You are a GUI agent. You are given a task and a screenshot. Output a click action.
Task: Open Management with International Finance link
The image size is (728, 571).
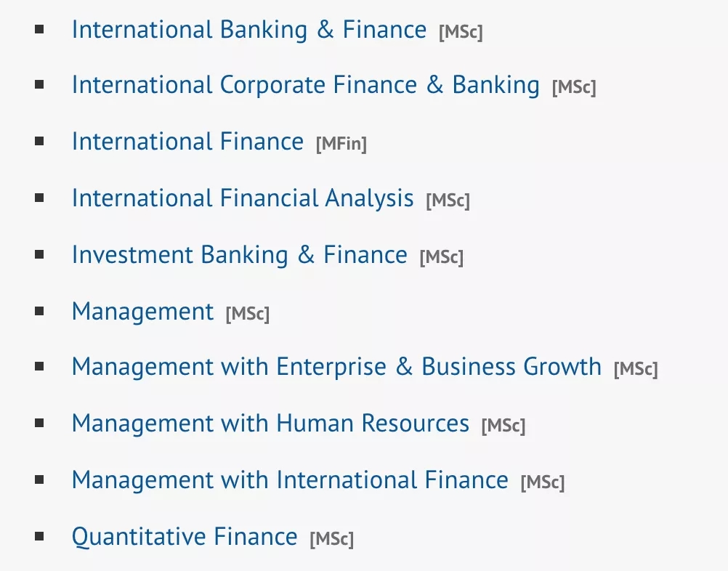click(290, 480)
